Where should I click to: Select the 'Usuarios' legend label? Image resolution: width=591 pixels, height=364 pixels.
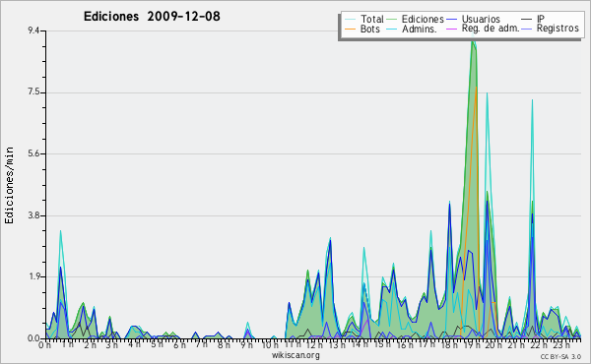(x=481, y=19)
